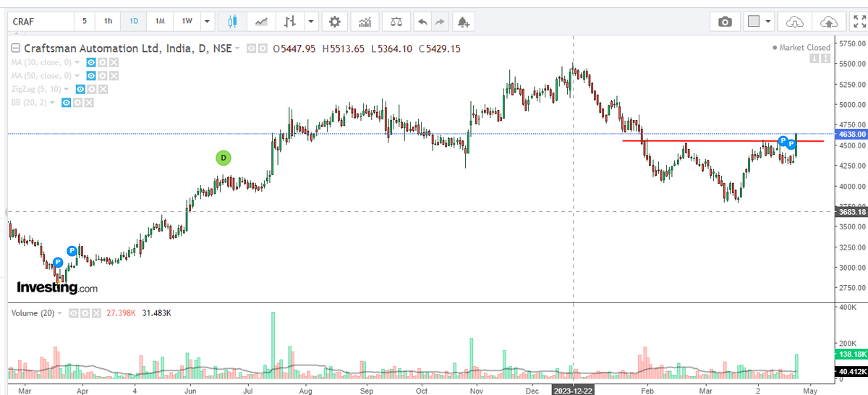Click the green D dividend marker
Image resolution: width=868 pixels, height=395 pixels.
224,157
